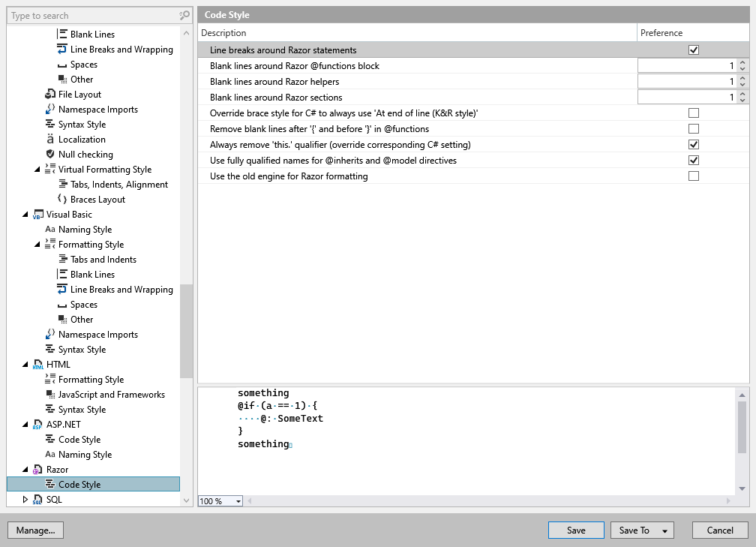Click the search magnifier icon
756x547 pixels.
(184, 16)
